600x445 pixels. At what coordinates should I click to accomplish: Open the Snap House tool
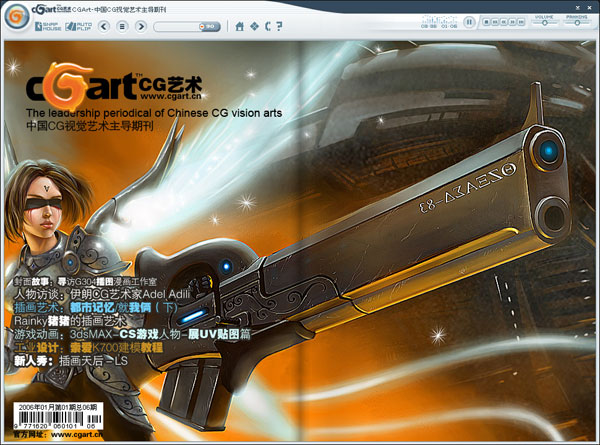pos(48,26)
